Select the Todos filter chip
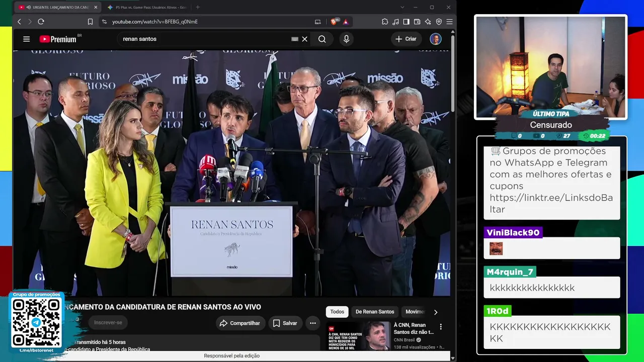 coord(337,312)
